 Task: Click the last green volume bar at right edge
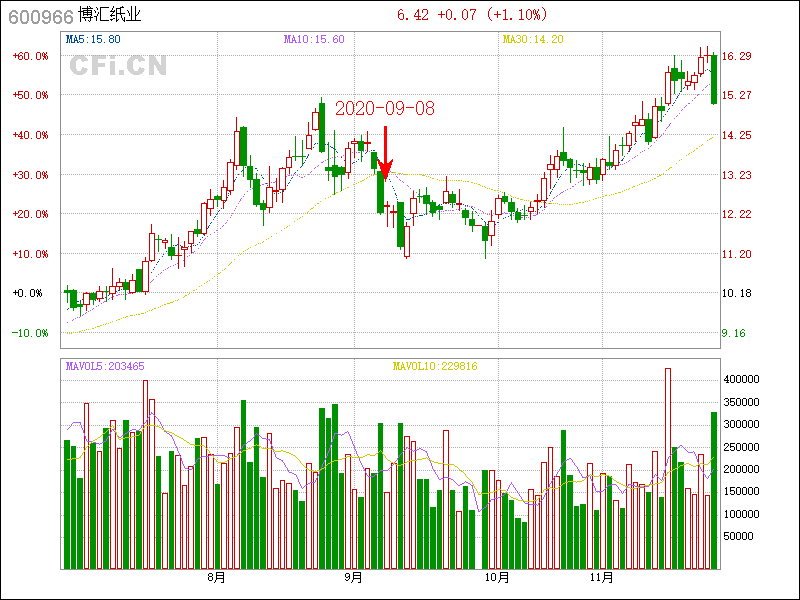[714, 490]
